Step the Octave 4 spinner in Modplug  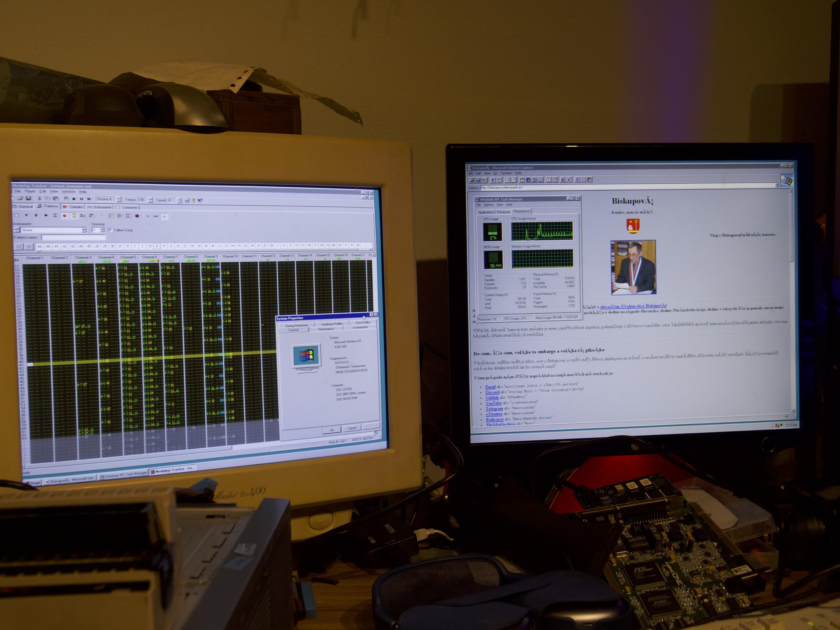119,199
